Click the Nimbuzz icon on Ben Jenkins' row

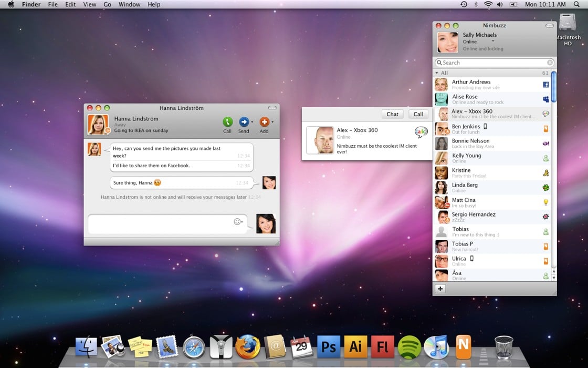pos(545,129)
